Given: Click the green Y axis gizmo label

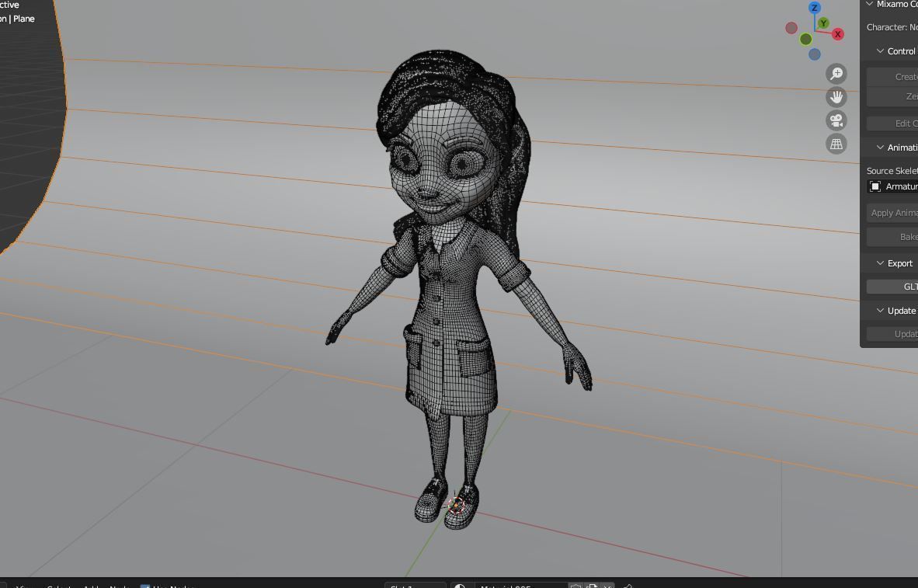Looking at the screenshot, I should [824, 23].
